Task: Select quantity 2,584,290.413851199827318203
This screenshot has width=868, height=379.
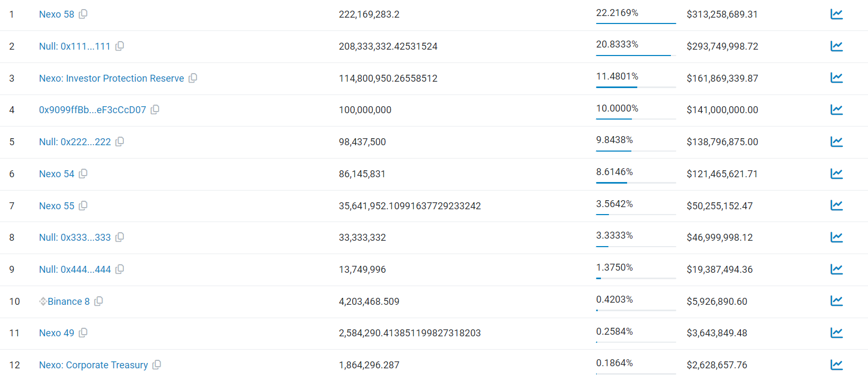Action: 410,333
